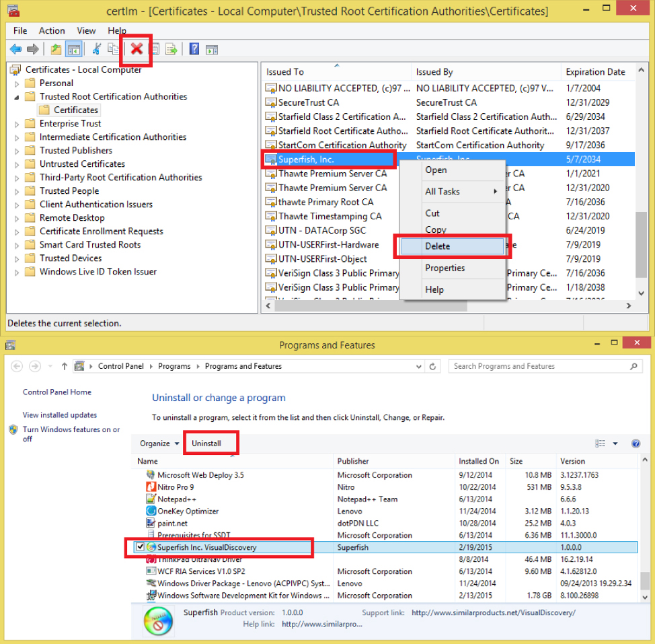Screen dimensions: 655x644
Task: Click the red X Delete toolbar icon
Action: [137, 48]
